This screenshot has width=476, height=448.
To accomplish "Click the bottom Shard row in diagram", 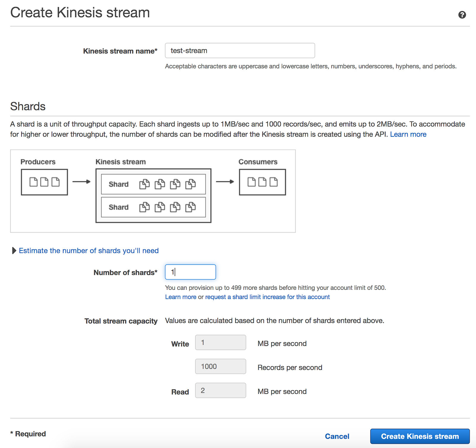I will point(153,207).
